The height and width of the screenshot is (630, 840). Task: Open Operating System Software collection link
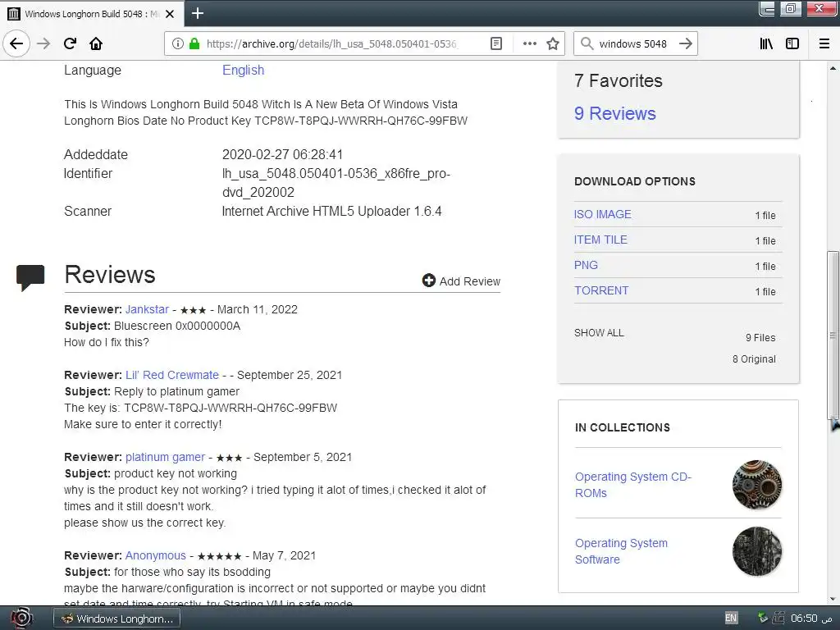(622, 551)
